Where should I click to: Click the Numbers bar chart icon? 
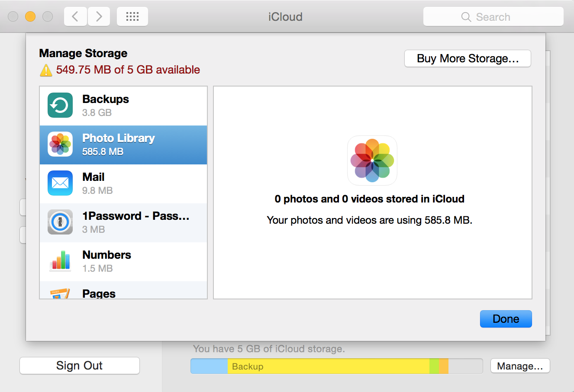[x=60, y=261]
